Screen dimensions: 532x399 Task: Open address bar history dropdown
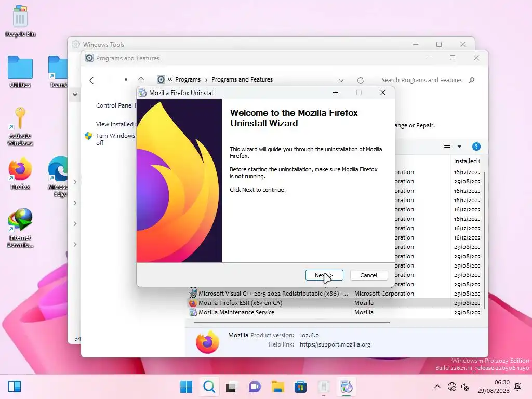click(341, 81)
